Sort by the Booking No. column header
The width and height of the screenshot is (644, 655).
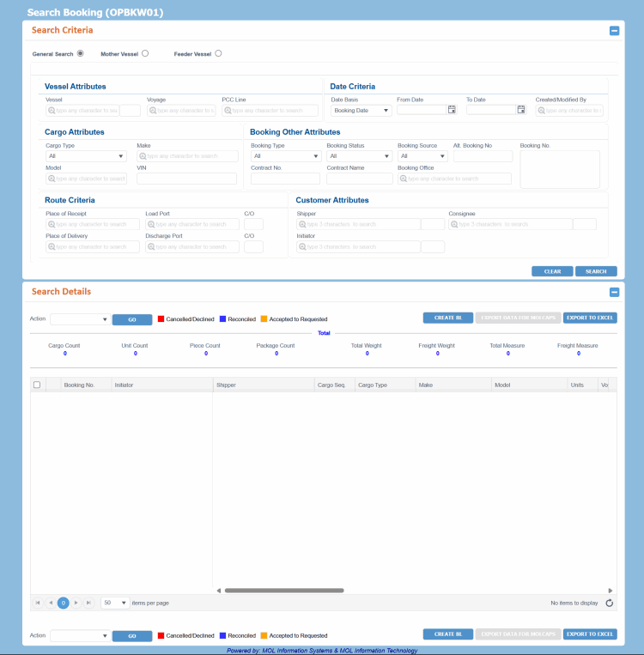(x=79, y=385)
